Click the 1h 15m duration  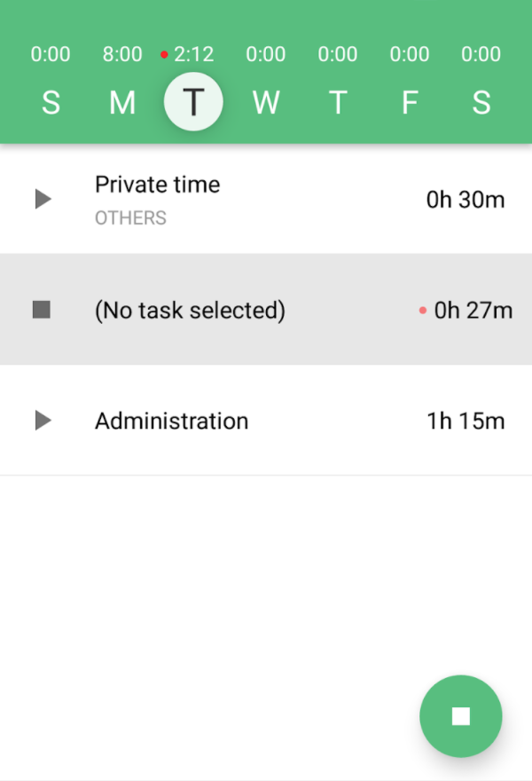coord(465,421)
